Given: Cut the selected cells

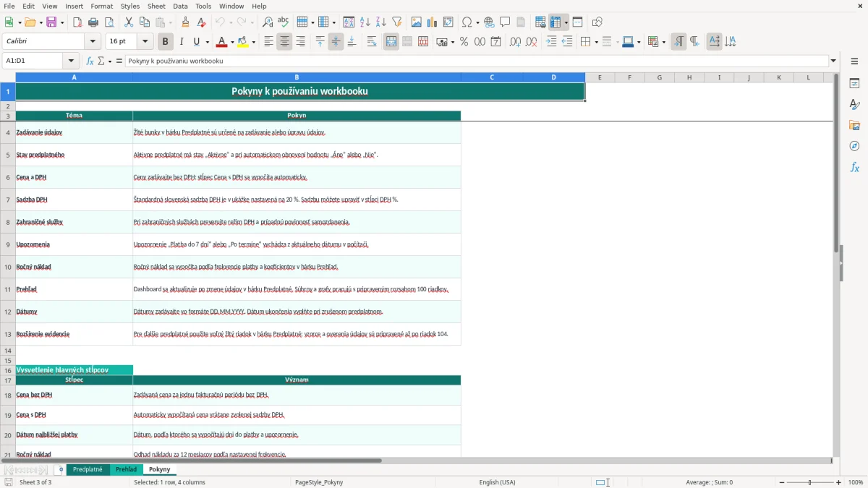Looking at the screenshot, I should click(x=129, y=22).
